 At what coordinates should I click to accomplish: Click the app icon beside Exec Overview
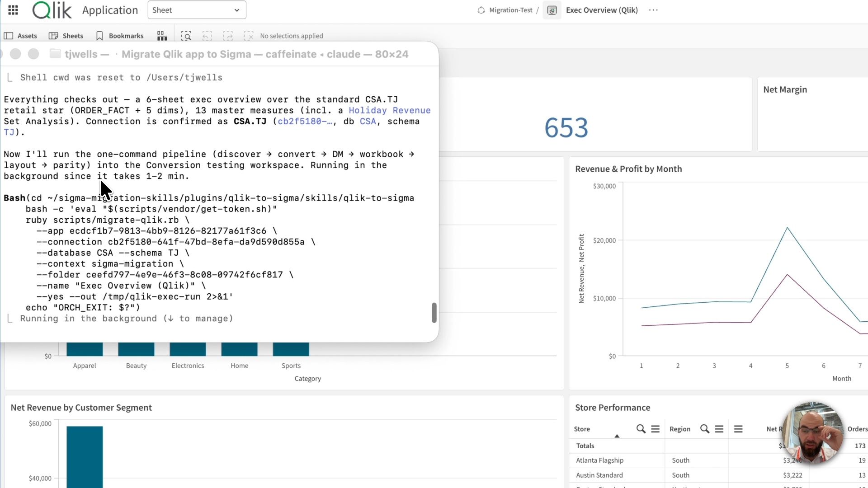click(x=552, y=10)
